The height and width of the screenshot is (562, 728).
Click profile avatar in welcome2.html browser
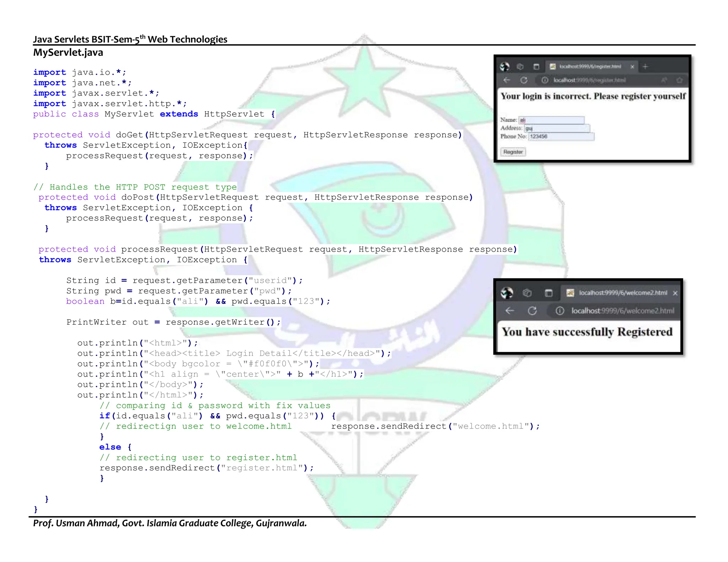coord(507,293)
